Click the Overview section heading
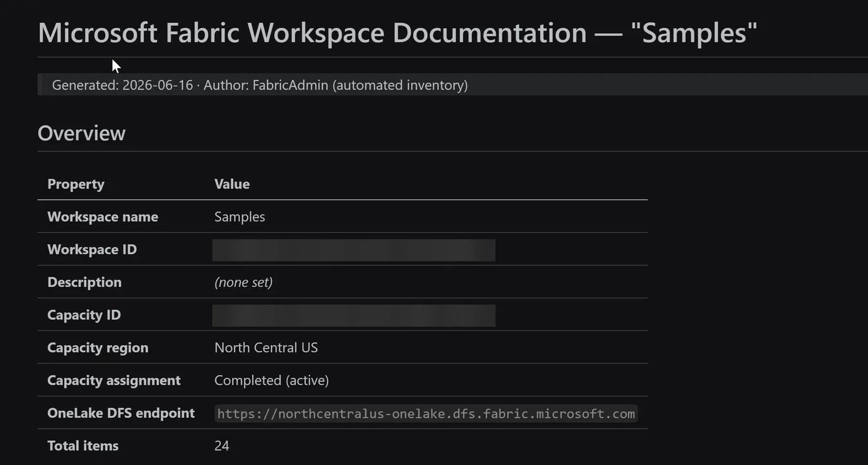The image size is (868, 465). 81,133
